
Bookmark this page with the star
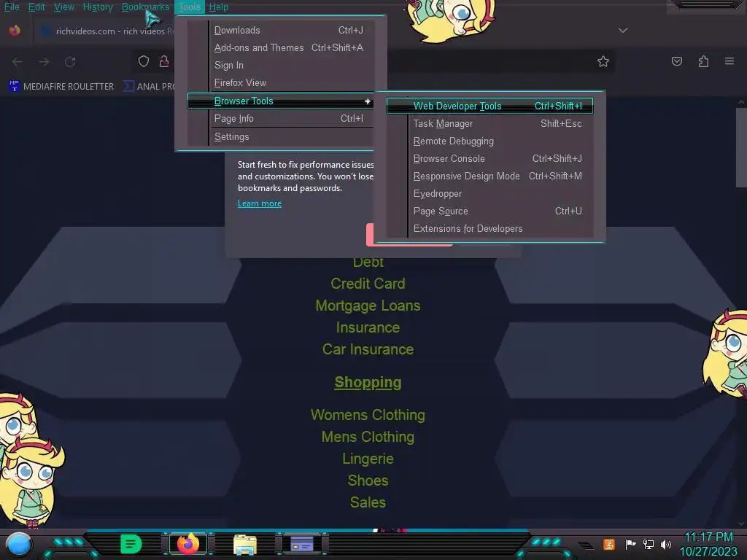603,61
